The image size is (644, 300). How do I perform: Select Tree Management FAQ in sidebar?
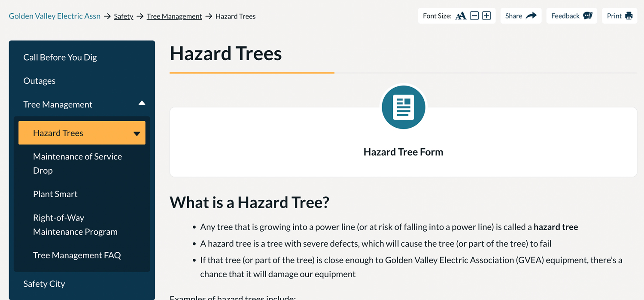(x=77, y=255)
